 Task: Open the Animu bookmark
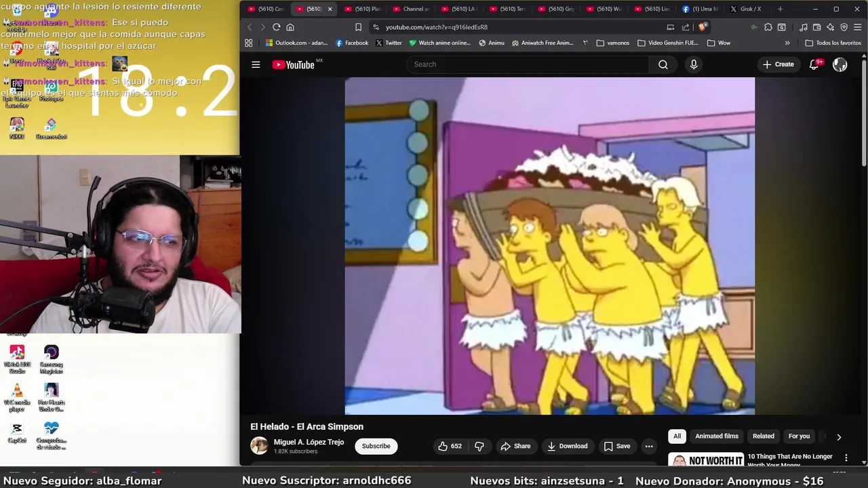click(492, 43)
